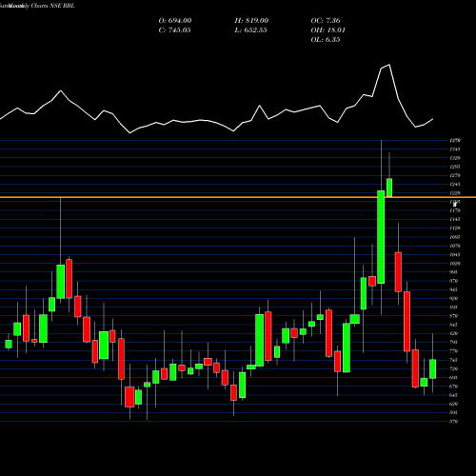Select the low value 'L: 652.55'
The height and width of the screenshot is (476, 476).
250,30
